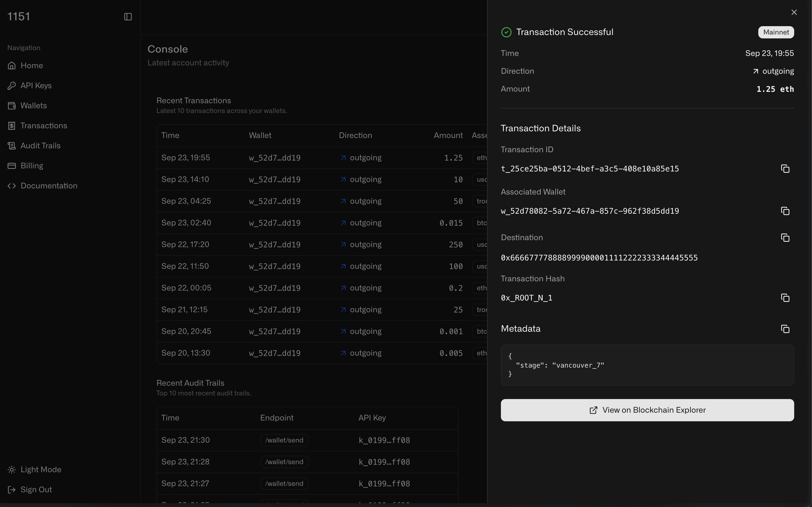Click the /wallet/send tag at Sep 23, 21:27

tap(284, 484)
